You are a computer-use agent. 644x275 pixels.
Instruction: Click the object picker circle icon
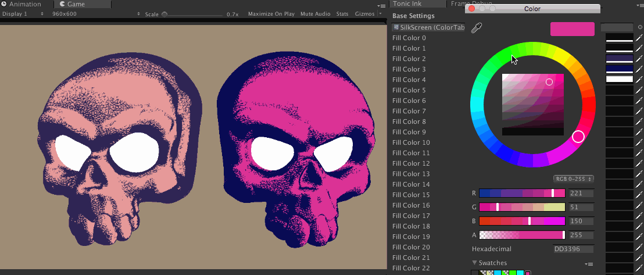[x=639, y=27]
